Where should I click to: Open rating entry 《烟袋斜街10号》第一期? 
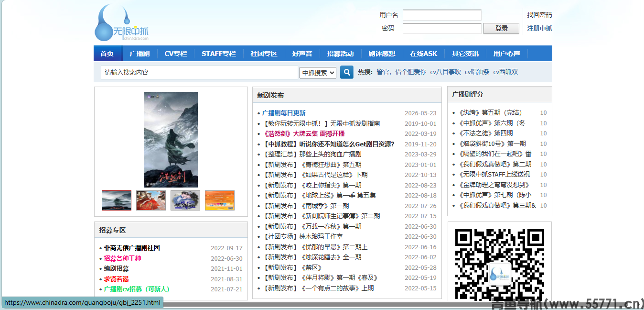[492, 144]
